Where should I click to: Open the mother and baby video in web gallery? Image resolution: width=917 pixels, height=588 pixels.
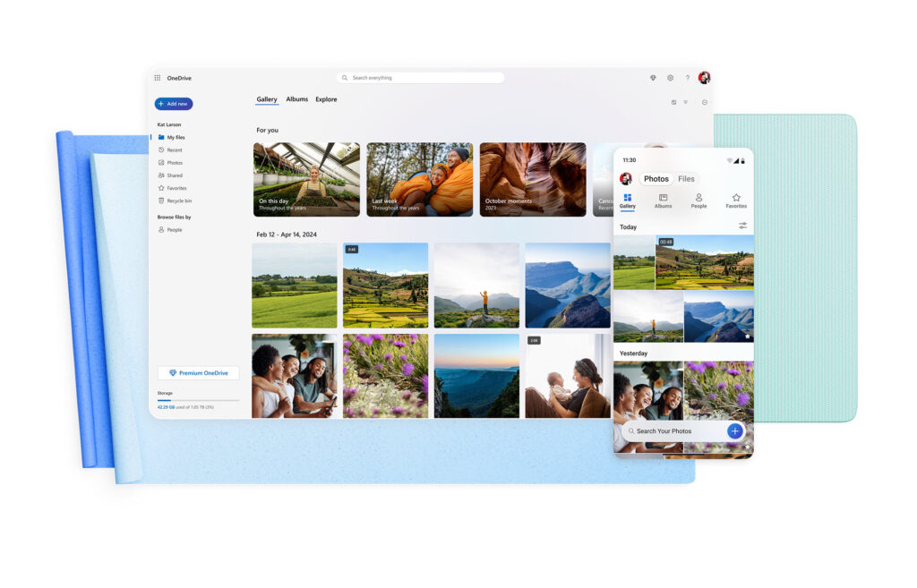pos(568,376)
